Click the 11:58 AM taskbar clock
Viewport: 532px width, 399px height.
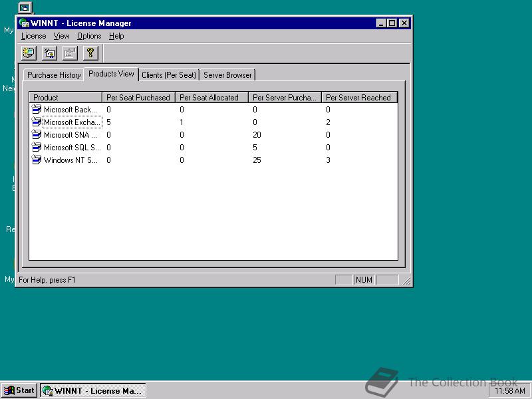pyautogui.click(x=509, y=390)
